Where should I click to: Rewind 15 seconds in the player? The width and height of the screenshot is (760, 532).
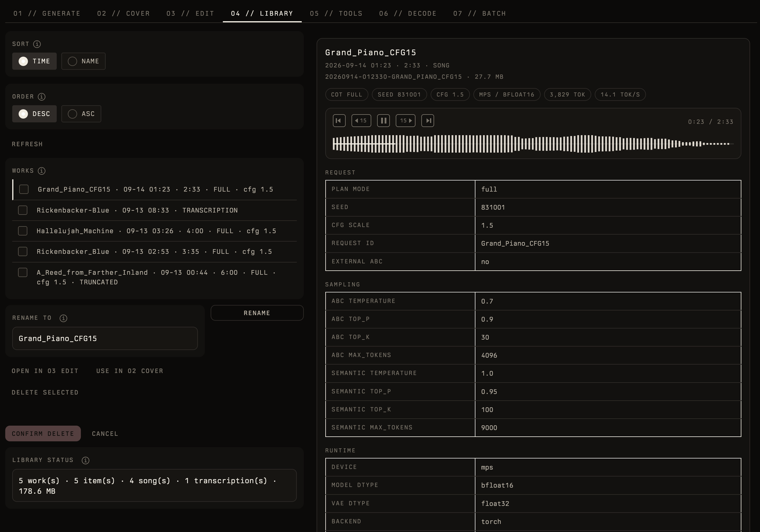pyautogui.click(x=361, y=121)
